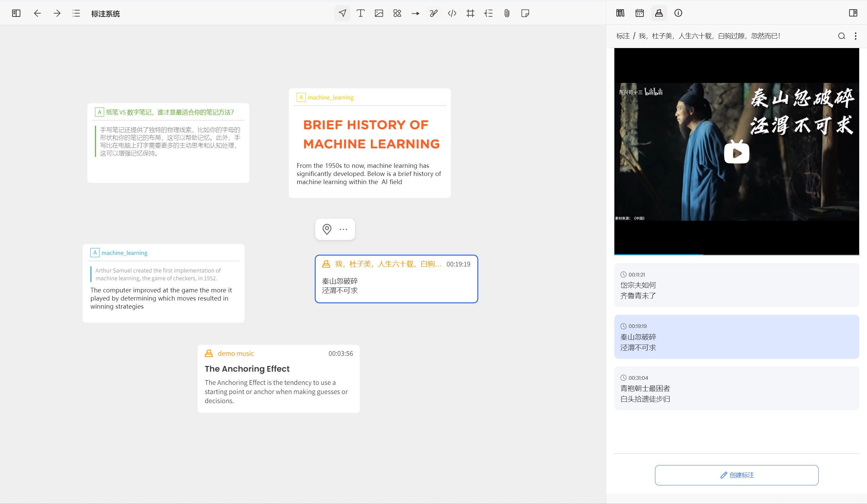Open the floating toolbar ellipsis menu

343,229
